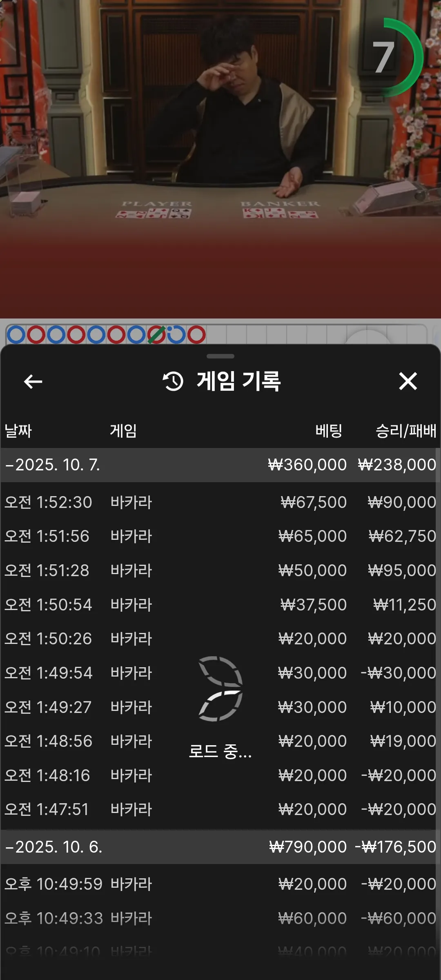Select the 오전 1:49:54 loss of ₩30,000 row

(x=220, y=673)
